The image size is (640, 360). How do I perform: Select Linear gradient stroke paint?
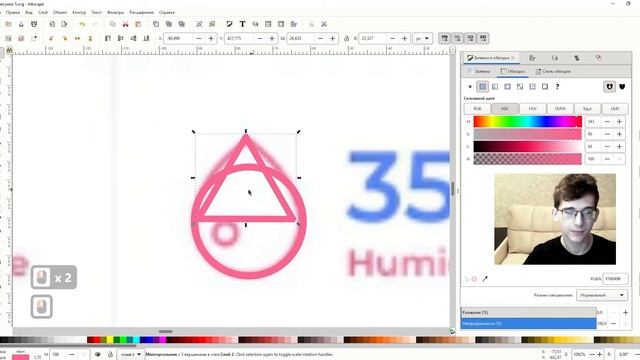[x=495, y=87]
